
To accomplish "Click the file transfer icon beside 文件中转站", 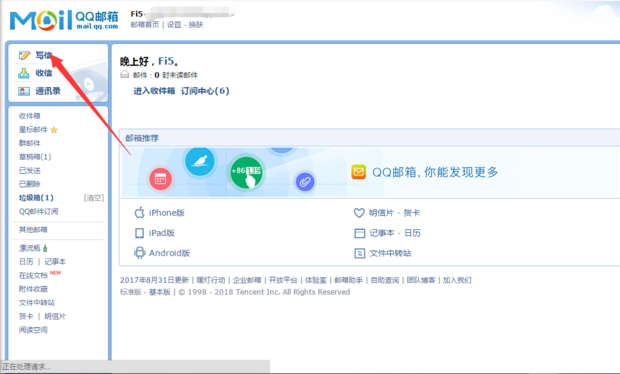I will [359, 253].
